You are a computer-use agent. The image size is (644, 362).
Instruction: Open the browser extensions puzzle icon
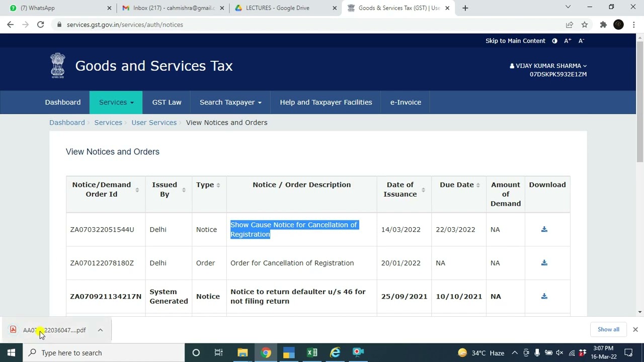[x=603, y=25]
